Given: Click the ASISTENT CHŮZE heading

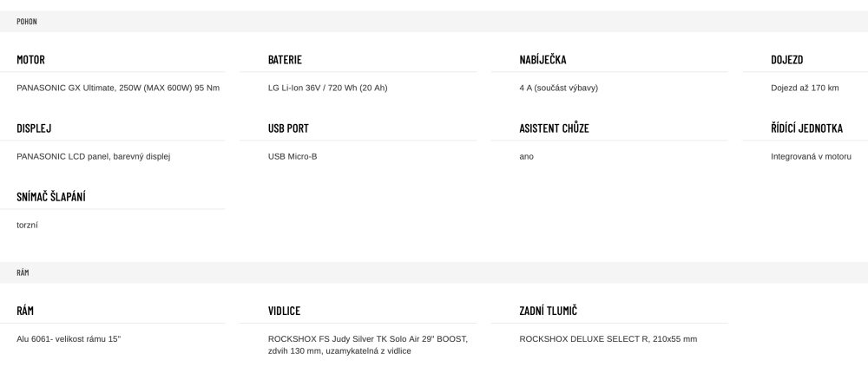Looking at the screenshot, I should pyautogui.click(x=554, y=128).
